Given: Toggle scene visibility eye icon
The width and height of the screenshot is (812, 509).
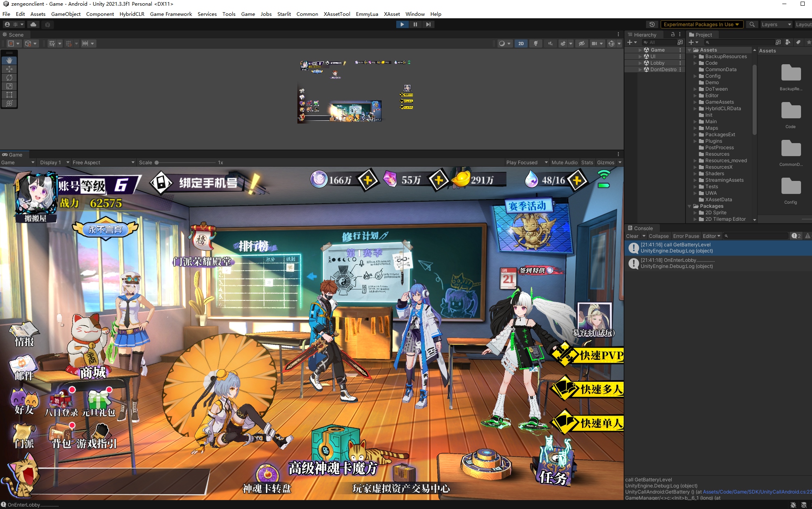Looking at the screenshot, I should pos(582,44).
